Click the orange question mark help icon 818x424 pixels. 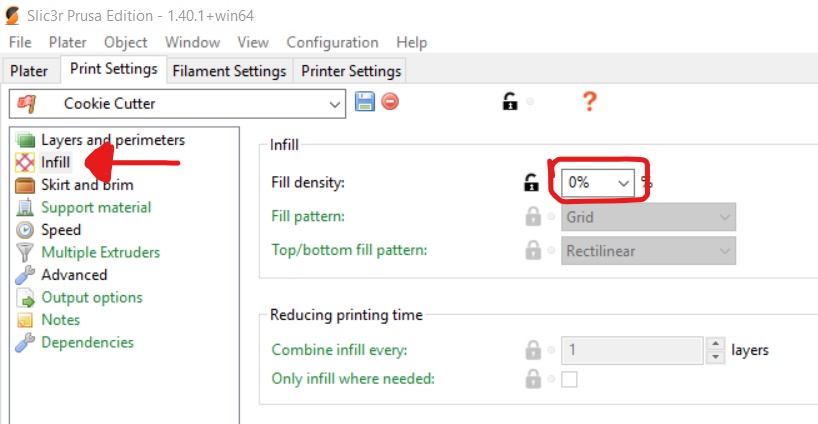pyautogui.click(x=590, y=101)
